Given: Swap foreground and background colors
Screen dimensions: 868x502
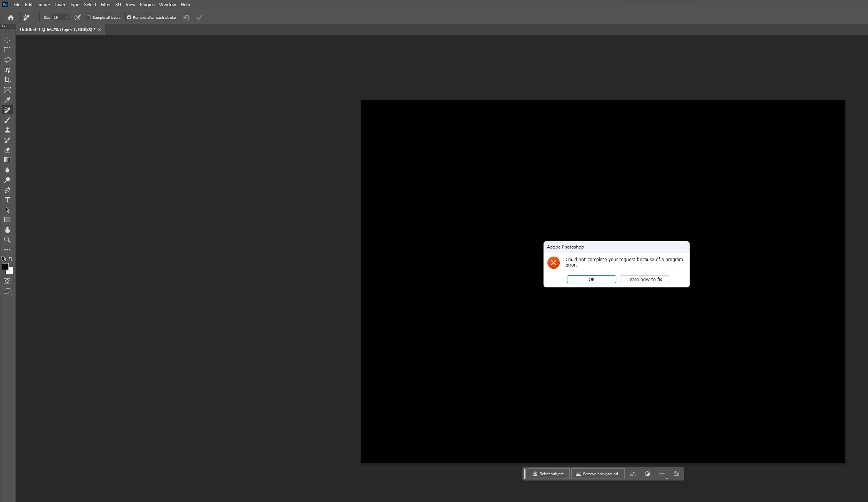Looking at the screenshot, I should click(x=11, y=259).
